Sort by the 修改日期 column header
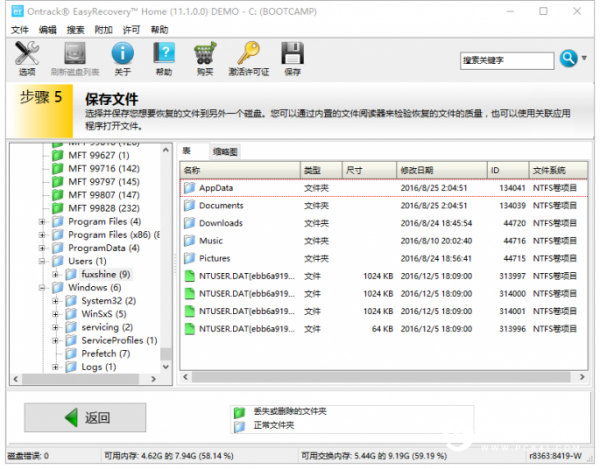Image resolution: width=600 pixels, height=469 pixels. 442,170
